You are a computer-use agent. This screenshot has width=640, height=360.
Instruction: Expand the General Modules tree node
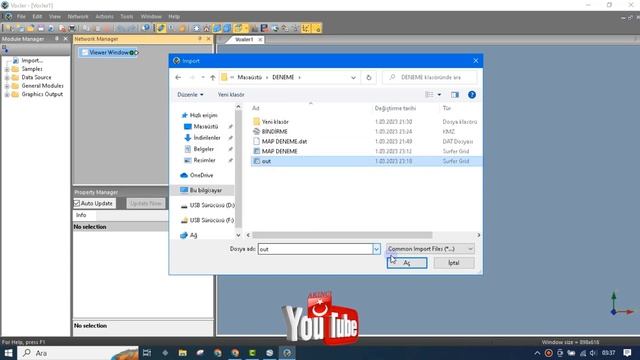(7, 86)
